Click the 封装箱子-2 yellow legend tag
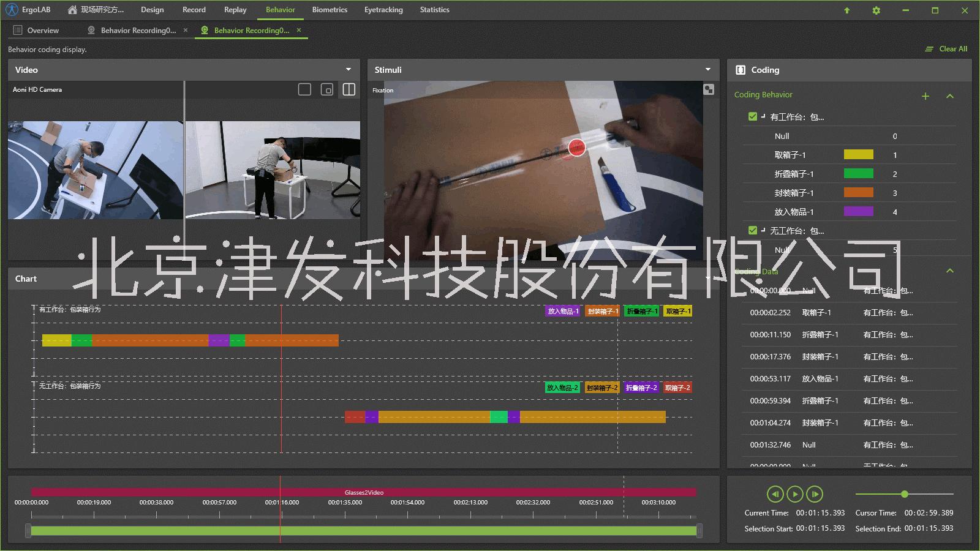980x551 pixels. click(x=602, y=388)
